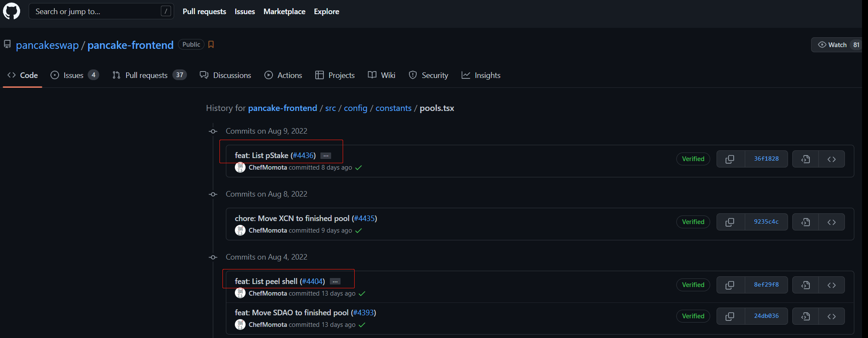Open commit hash 24db036
Viewport: 868px width, 338px height.
tap(766, 316)
